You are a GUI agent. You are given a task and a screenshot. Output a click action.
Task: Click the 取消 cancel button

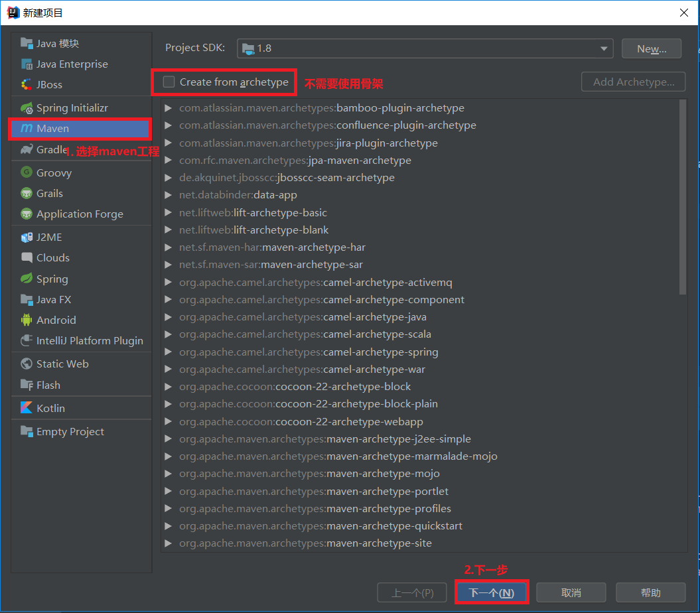click(571, 592)
